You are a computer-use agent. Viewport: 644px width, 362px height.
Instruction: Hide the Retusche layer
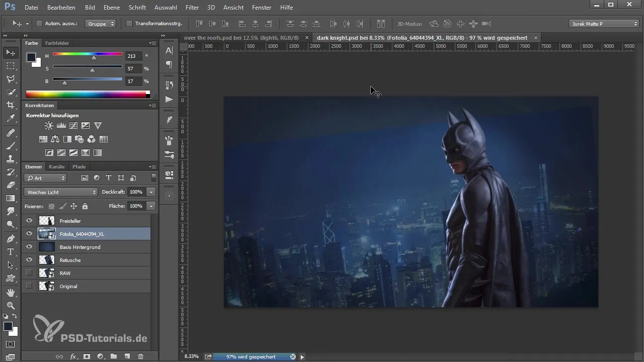29,260
